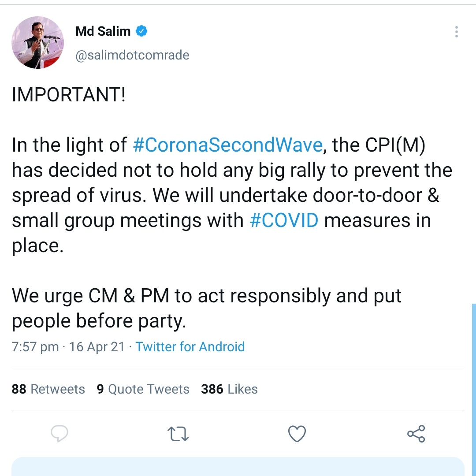Open the @salimdotcomrade handle
Screen dimensions: 476x476
click(x=132, y=55)
